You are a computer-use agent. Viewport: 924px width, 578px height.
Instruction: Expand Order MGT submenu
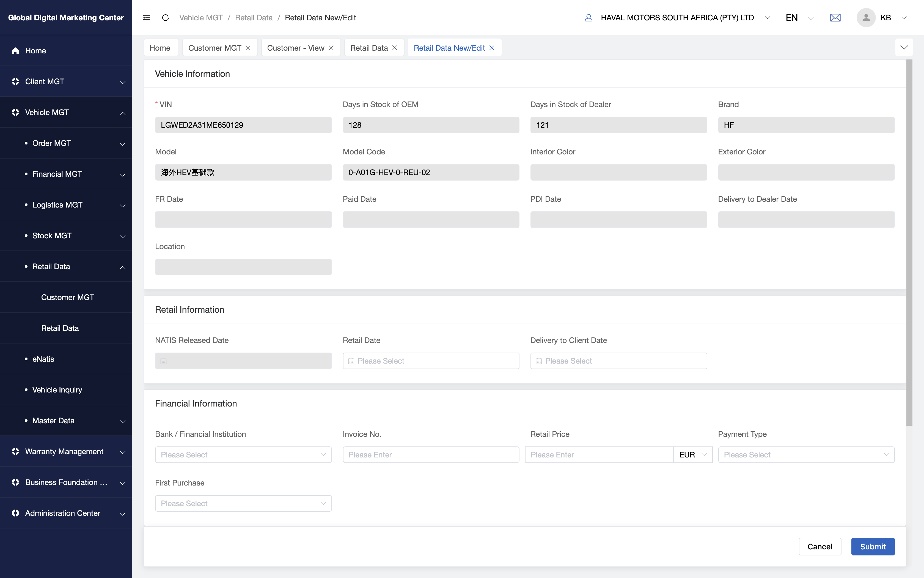123,144
